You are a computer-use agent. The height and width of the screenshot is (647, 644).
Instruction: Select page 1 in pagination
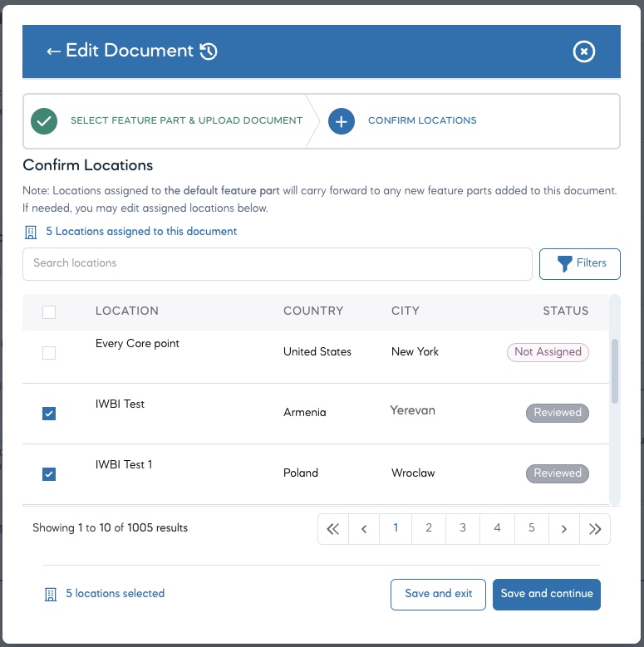click(x=396, y=528)
